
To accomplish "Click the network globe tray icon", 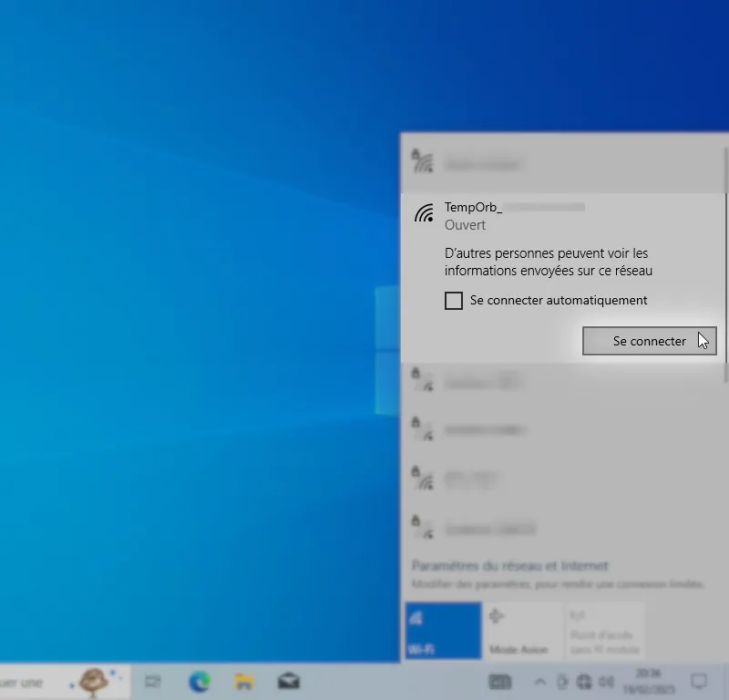I will (x=584, y=682).
